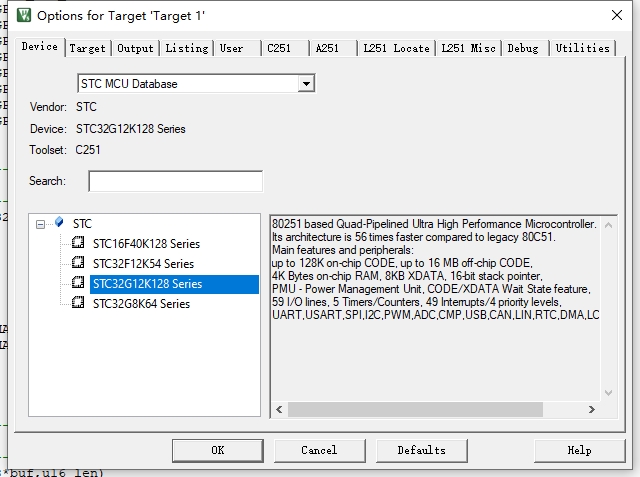The height and width of the screenshot is (477, 640).
Task: Open Help for this dialog
Action: 580,450
